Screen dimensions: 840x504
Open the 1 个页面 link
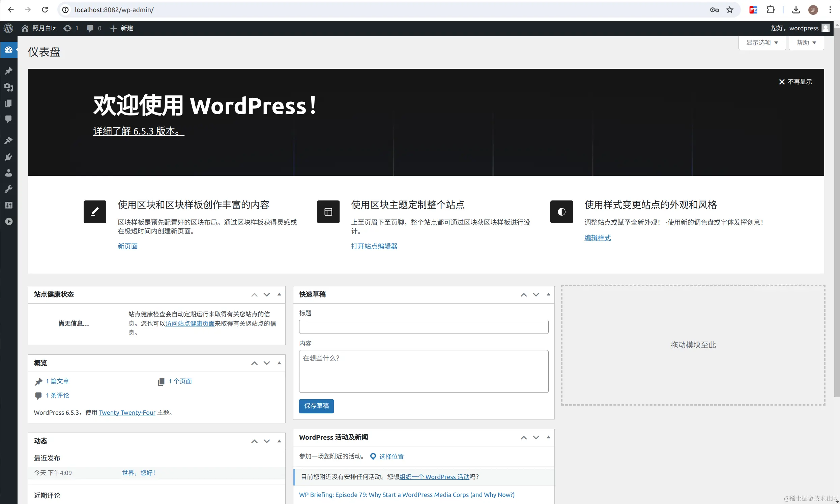(x=180, y=381)
